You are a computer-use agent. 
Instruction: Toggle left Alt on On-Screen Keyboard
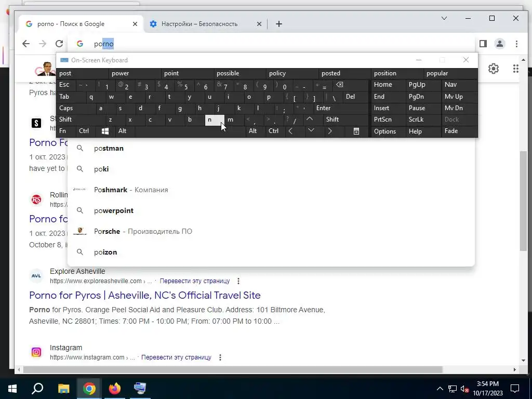coord(125,131)
